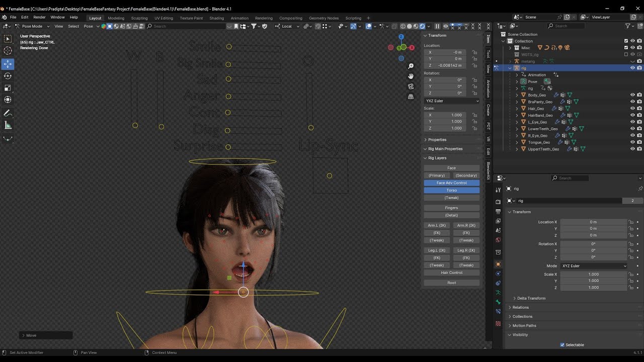Open the Pose menu in viewport header
Screen dimensions: 644x362
[x=89, y=26]
